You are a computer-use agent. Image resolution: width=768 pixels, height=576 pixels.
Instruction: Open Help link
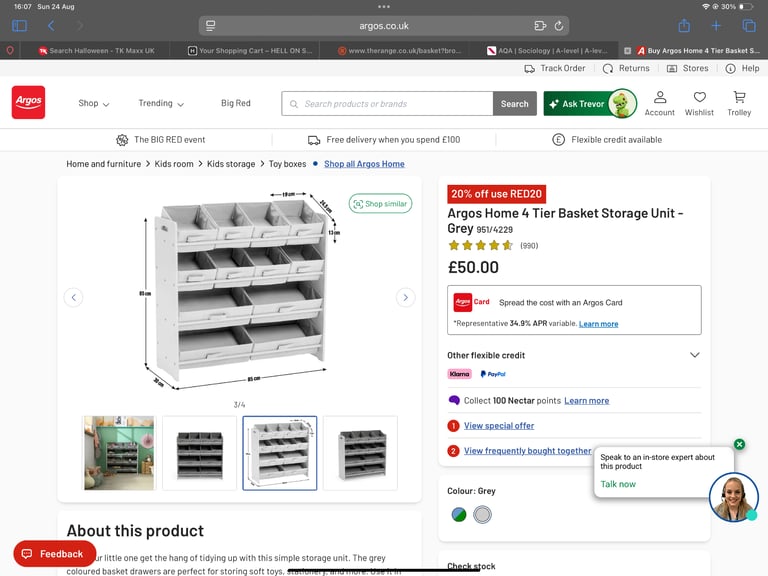tap(743, 69)
